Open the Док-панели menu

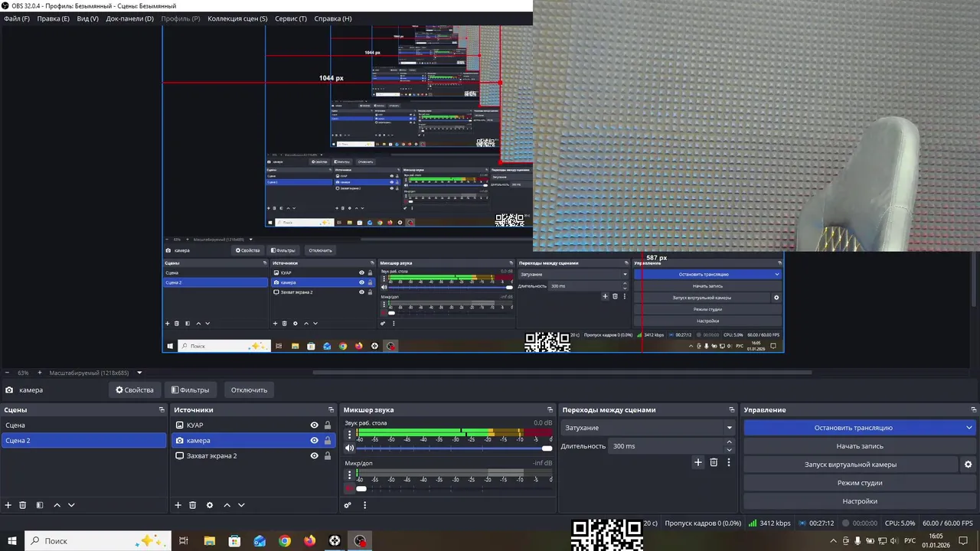coord(129,18)
